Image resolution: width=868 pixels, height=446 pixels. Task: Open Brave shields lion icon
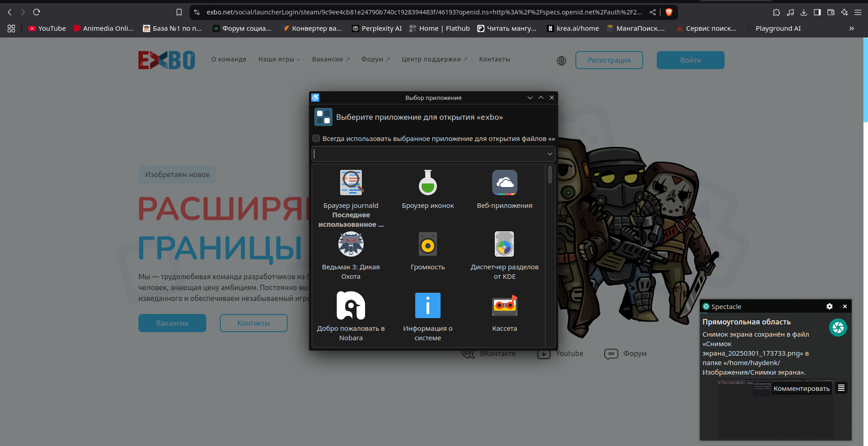tap(669, 12)
